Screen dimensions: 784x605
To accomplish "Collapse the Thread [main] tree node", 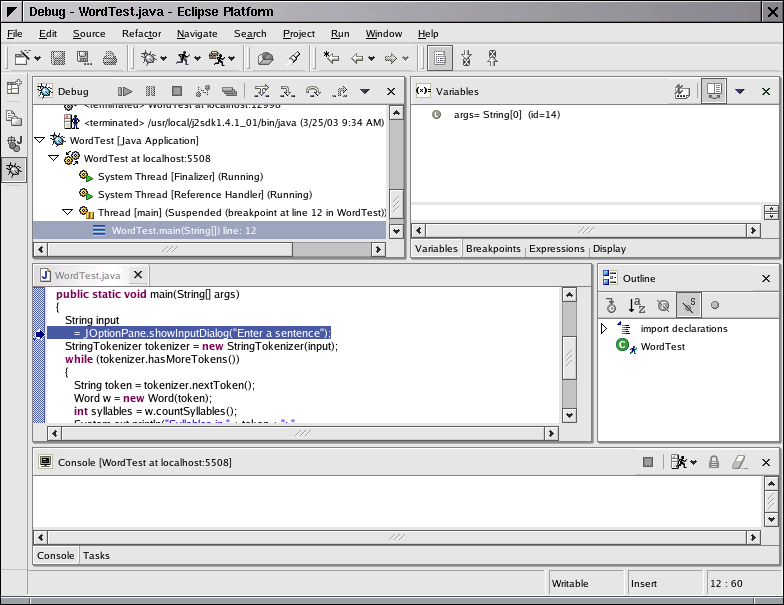I will click(x=67, y=212).
